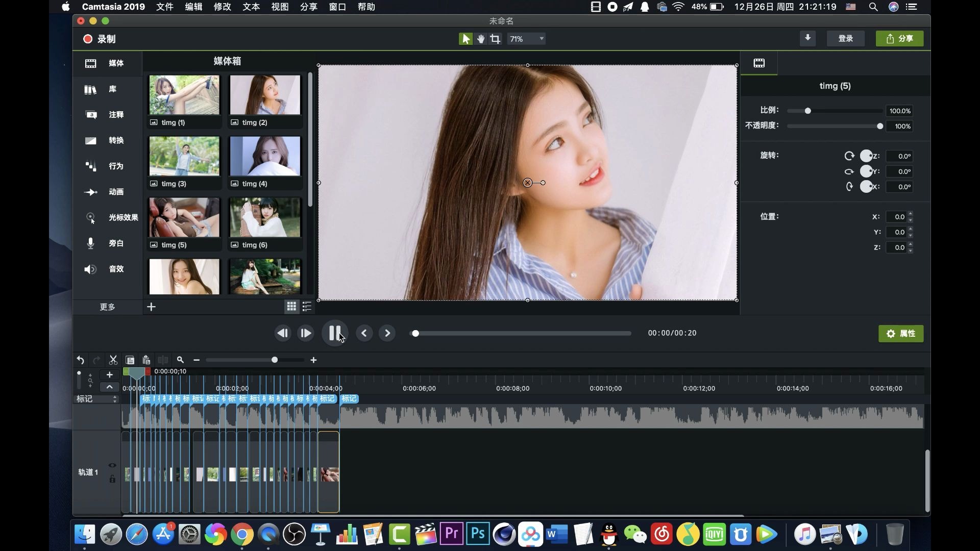
Task: Zoom out timeline with minus button
Action: pos(197,360)
